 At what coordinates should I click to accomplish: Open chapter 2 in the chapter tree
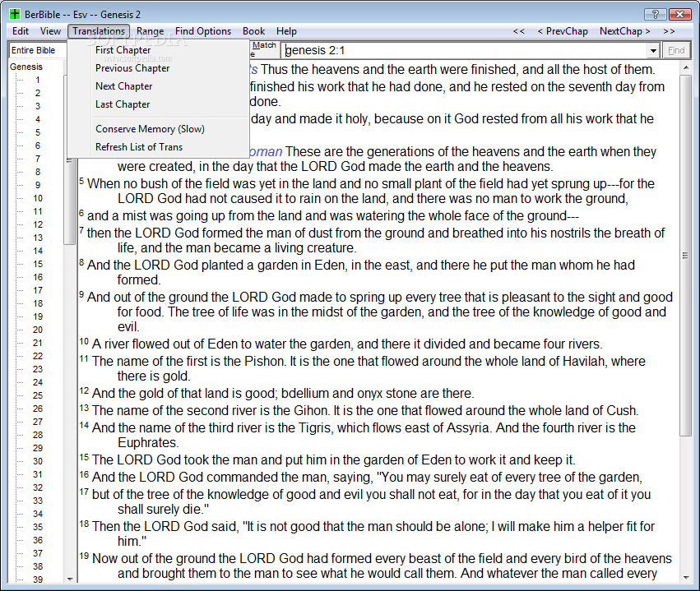(x=38, y=93)
